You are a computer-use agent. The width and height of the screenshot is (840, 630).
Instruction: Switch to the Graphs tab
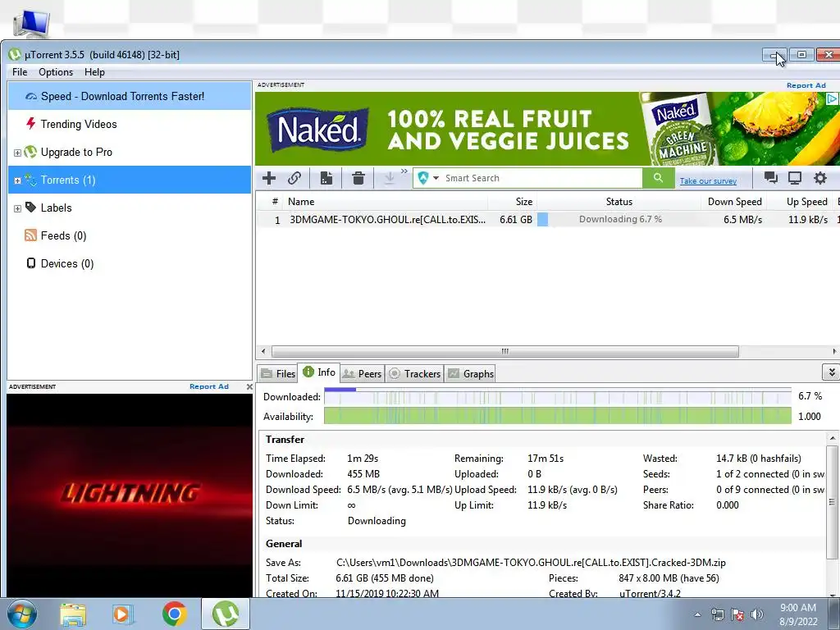click(471, 374)
